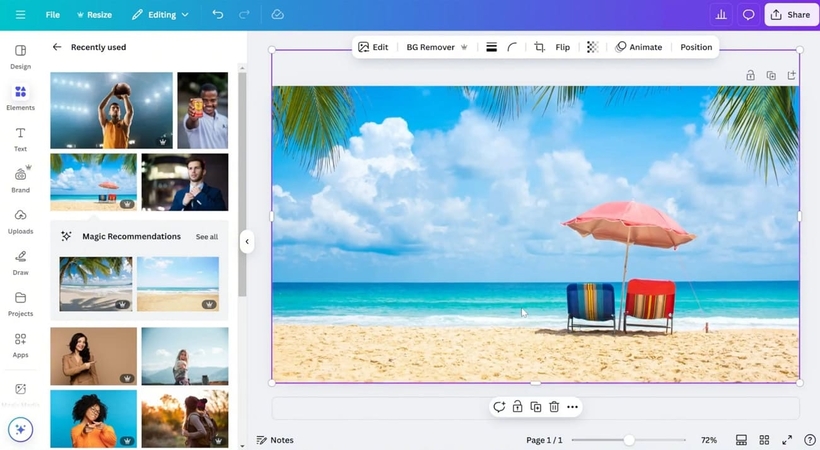
Task: Open the Design tab in sidebar
Action: (x=20, y=57)
